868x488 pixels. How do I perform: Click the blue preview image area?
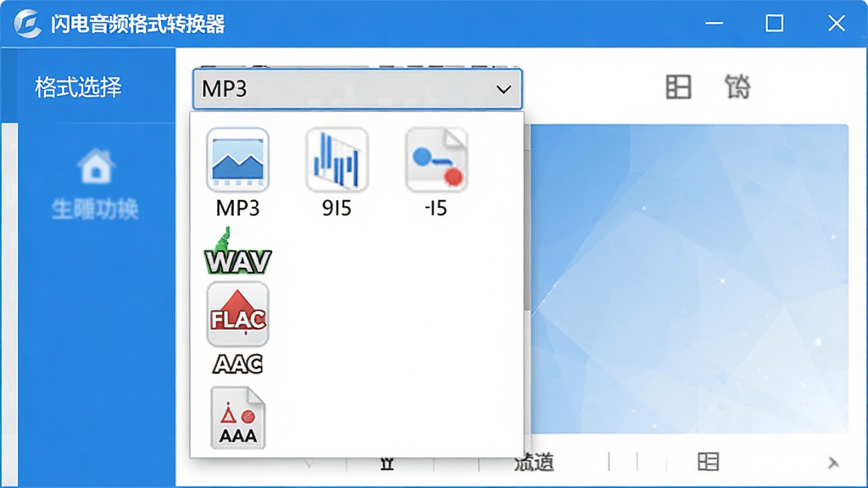point(689,279)
